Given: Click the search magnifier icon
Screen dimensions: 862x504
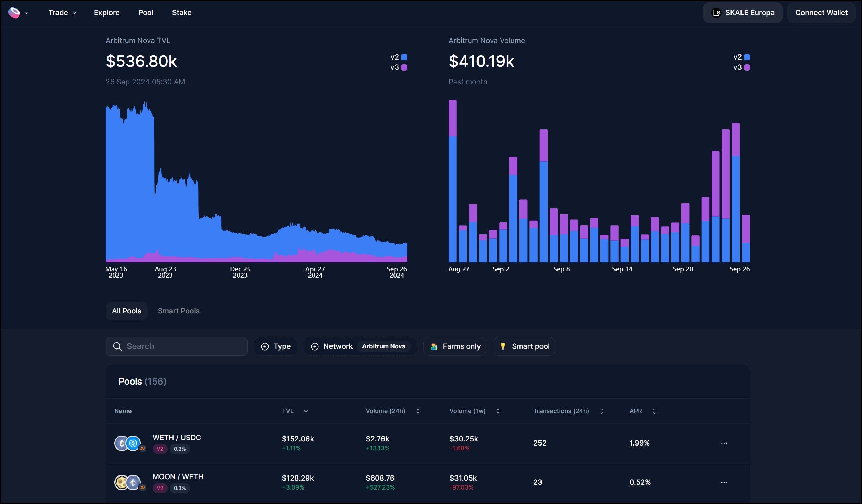Looking at the screenshot, I should click(117, 346).
